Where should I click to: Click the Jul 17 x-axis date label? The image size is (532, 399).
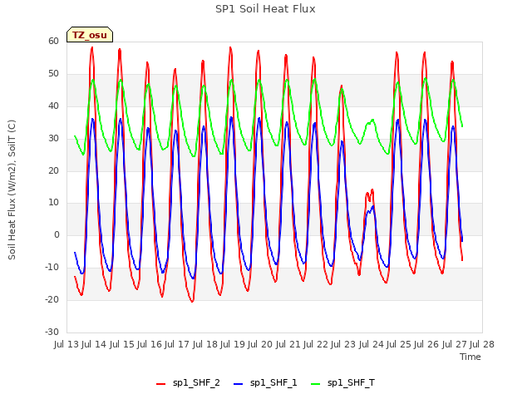177,344
